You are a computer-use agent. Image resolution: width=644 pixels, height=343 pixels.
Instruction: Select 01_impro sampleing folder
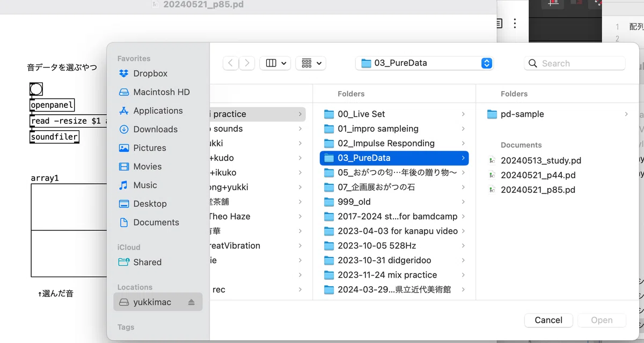tap(394, 129)
